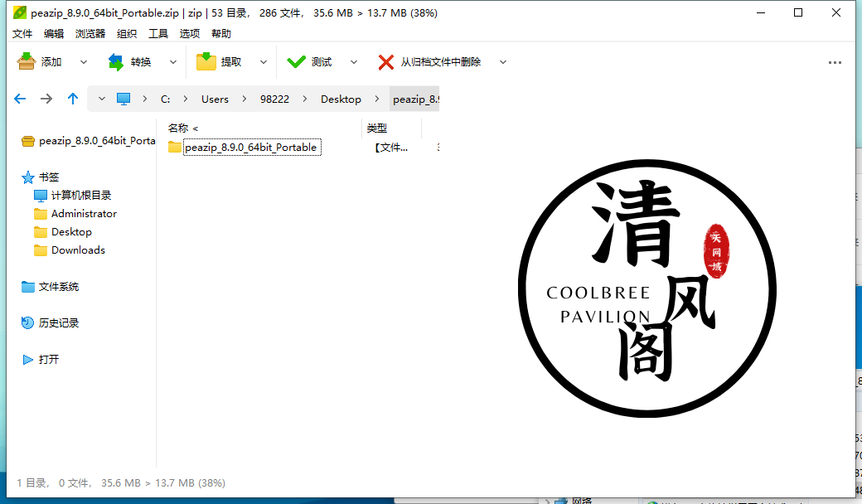Expand the chevron after Desktop in breadcrumb

pos(376,99)
